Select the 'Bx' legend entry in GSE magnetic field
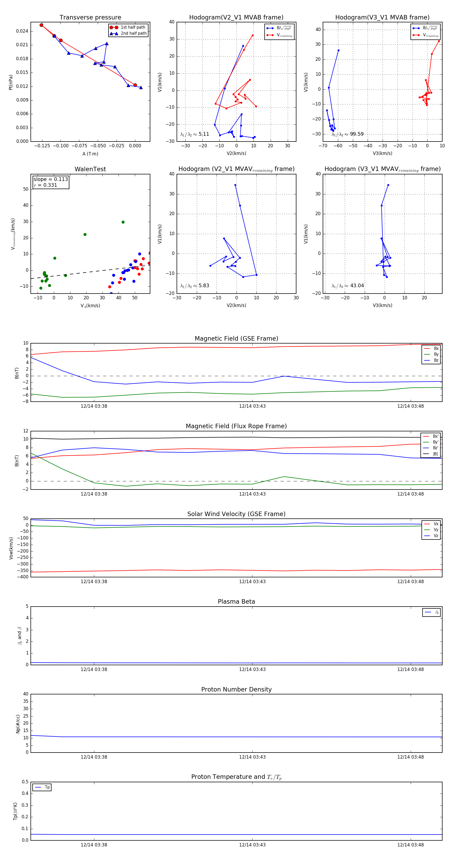Viewport: 473px width, 868px height. pyautogui.click(x=431, y=349)
